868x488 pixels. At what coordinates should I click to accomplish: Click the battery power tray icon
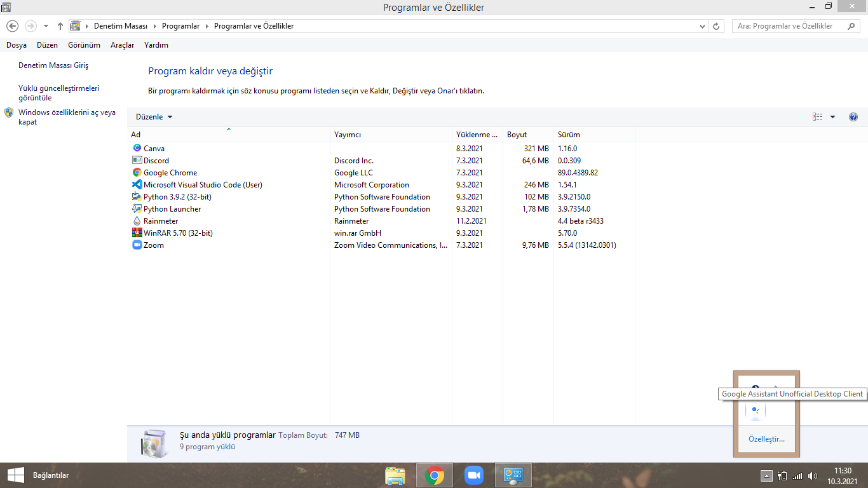pyautogui.click(x=782, y=475)
